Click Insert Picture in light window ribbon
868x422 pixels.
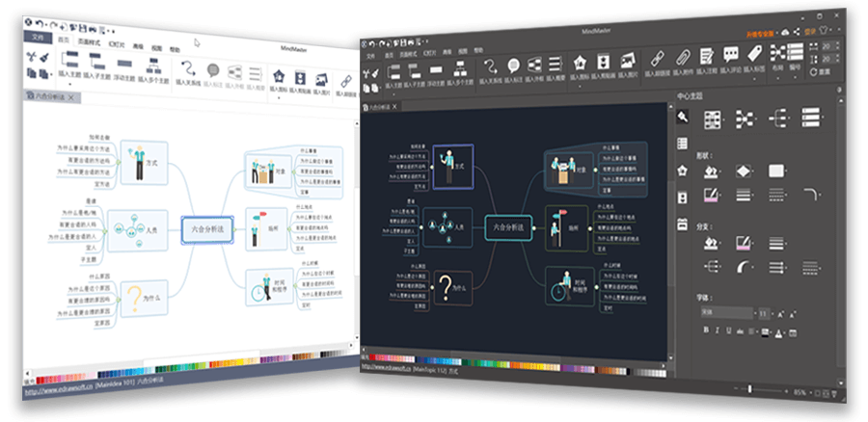[x=321, y=83]
